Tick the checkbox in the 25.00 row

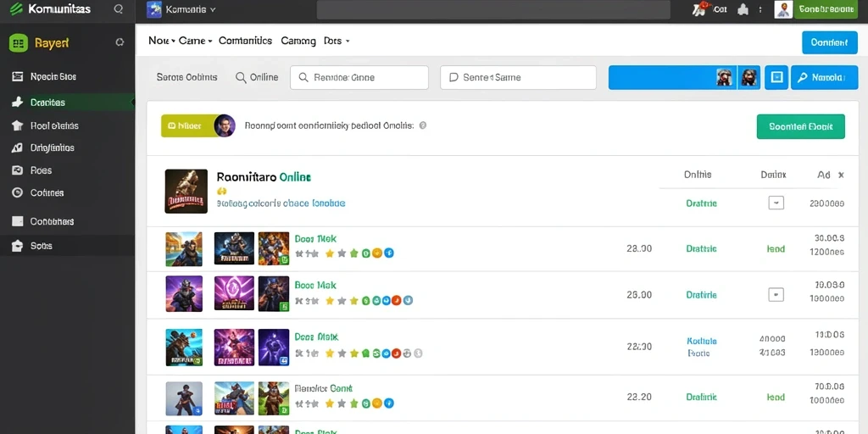coord(776,294)
